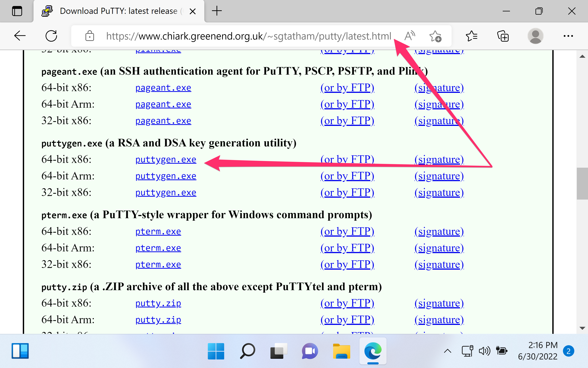Open signature for 64-bit x86 pterm.exe
Screen dimensions: 588x368
pos(439,231)
